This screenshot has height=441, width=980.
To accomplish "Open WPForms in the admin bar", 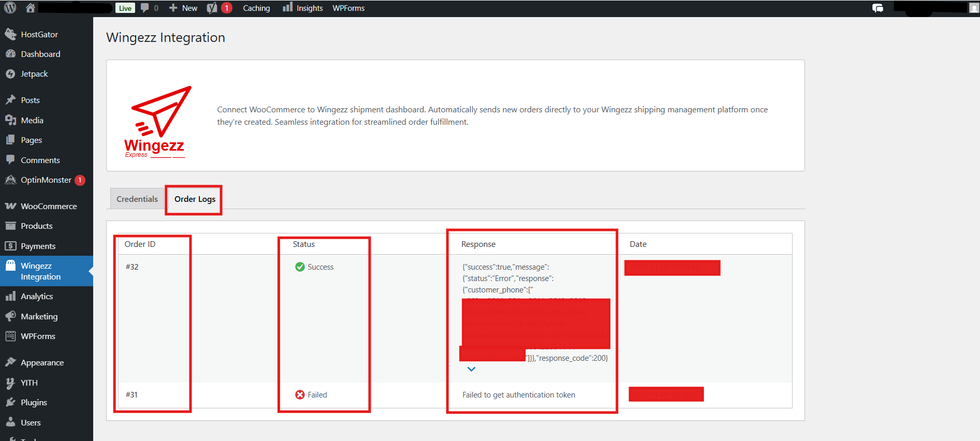I will click(x=348, y=8).
